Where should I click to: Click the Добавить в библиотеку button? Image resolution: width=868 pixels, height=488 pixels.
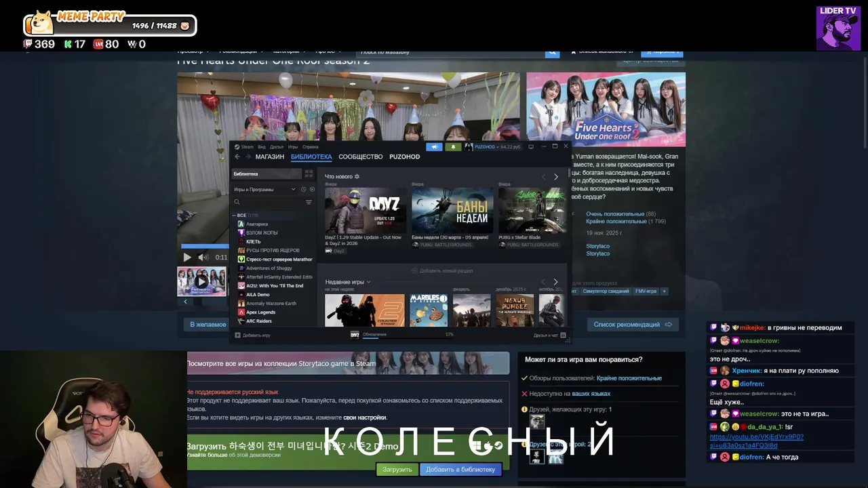(x=460, y=469)
